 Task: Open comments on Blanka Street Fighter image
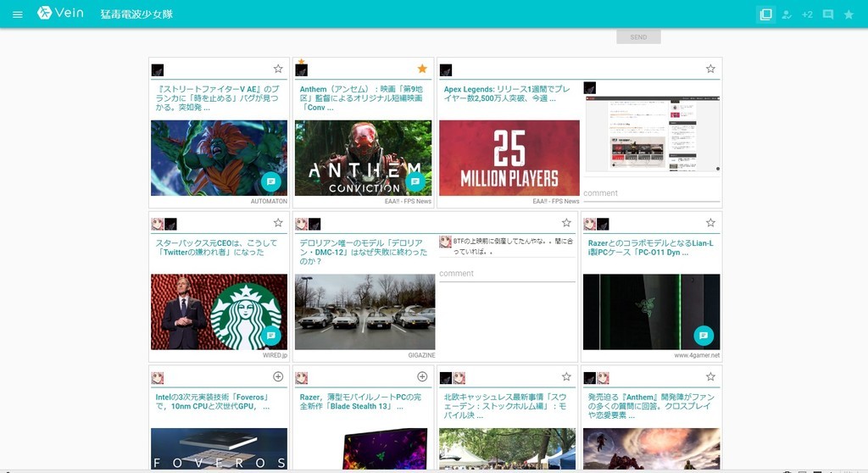coord(270,181)
